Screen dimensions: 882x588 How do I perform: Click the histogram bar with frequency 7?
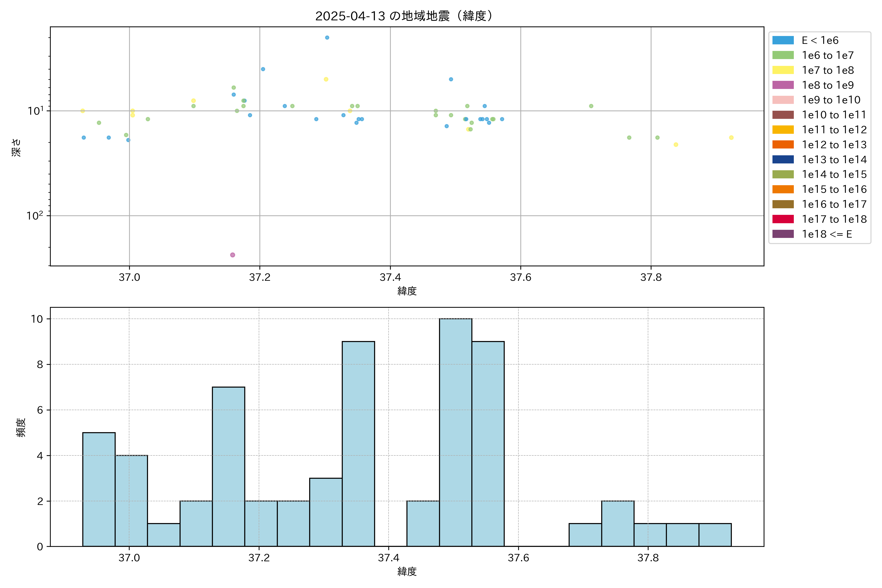point(228,466)
